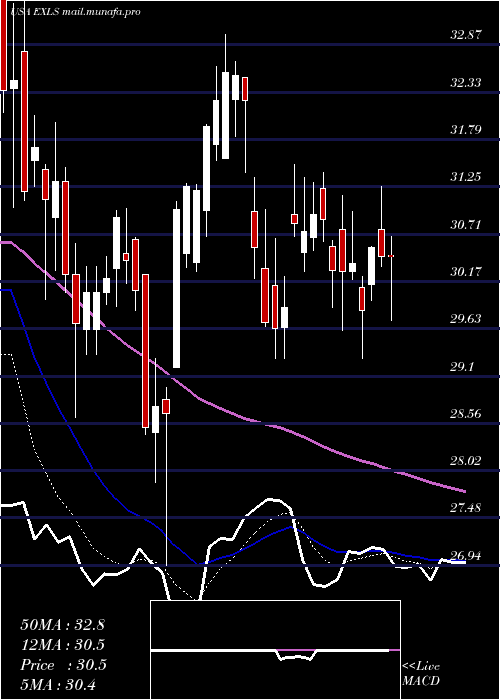Image resolution: width=500 pixels, height=700 pixels.
Task: Click inside the MACD histogram panel
Action: tap(275, 650)
